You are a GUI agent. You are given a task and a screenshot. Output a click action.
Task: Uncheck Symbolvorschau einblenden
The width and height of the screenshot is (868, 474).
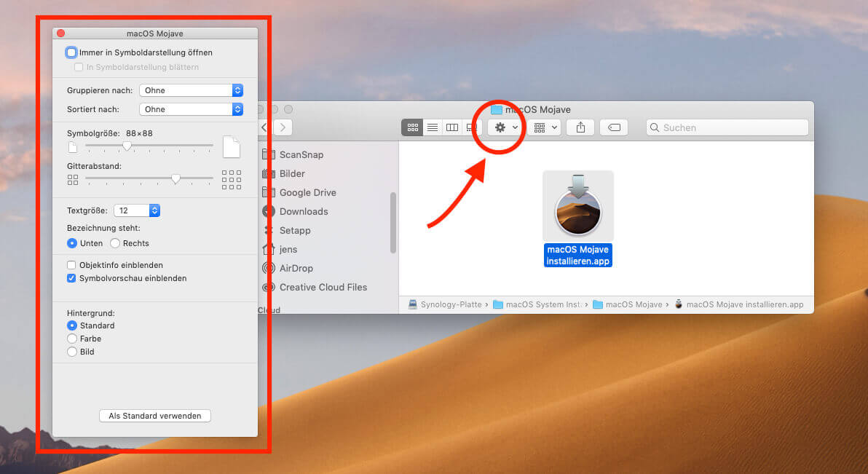(x=71, y=278)
